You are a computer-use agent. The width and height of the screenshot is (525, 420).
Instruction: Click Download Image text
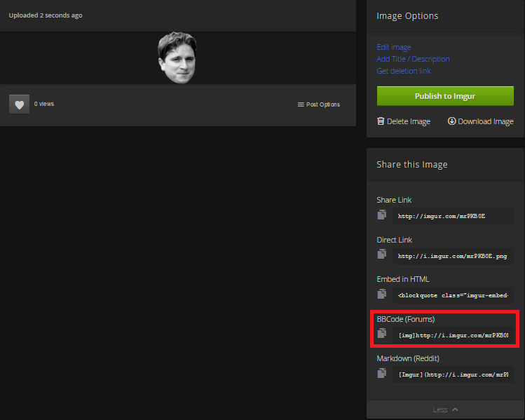click(486, 121)
